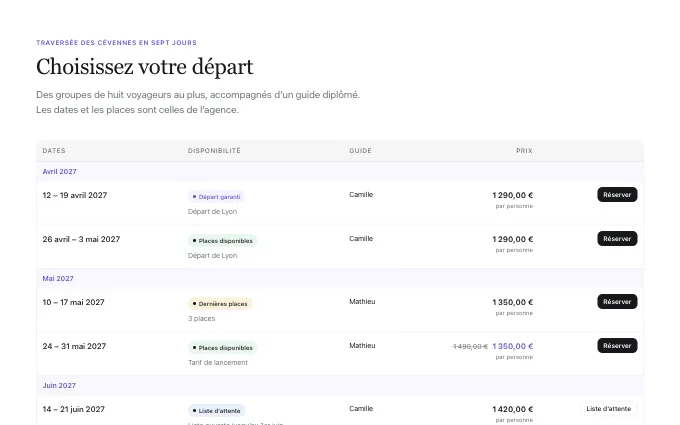Open the Mai 2027 group header
The image size is (680, 425).
click(58, 278)
